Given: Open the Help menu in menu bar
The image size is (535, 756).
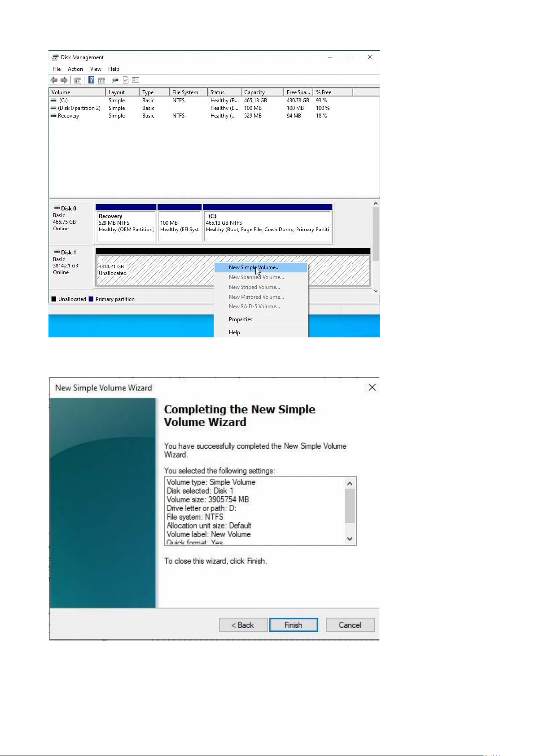Looking at the screenshot, I should pyautogui.click(x=114, y=69).
